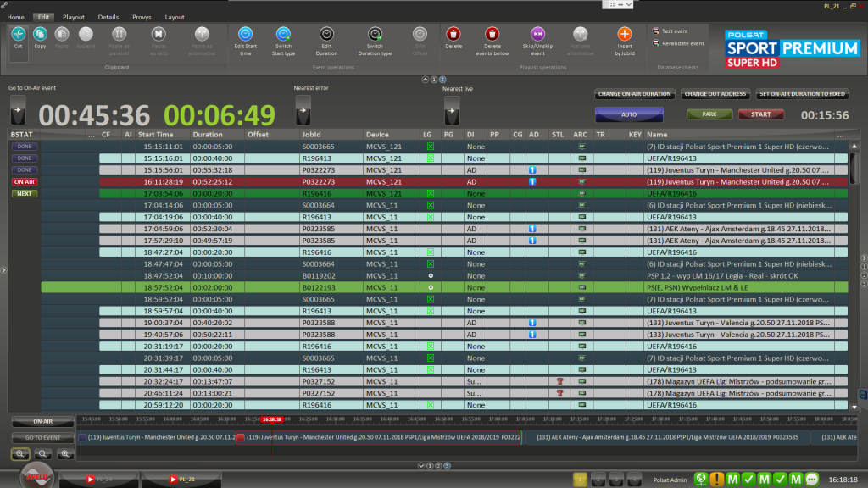Click the red current-time marker on timeline

pos(271,419)
